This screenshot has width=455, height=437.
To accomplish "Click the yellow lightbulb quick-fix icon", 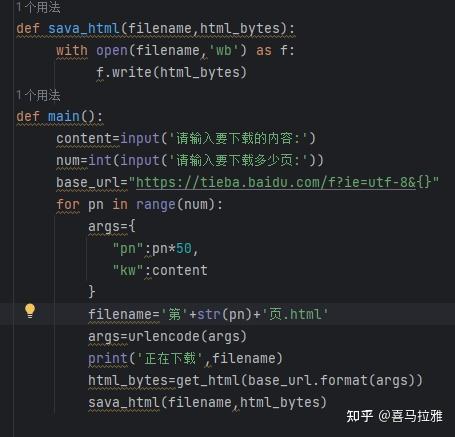I will point(30,311).
